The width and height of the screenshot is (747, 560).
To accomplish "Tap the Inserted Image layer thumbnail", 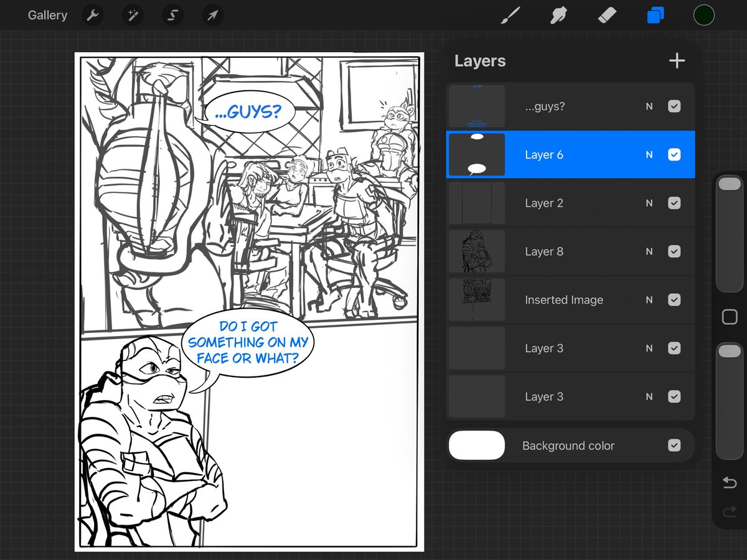I will click(x=477, y=300).
